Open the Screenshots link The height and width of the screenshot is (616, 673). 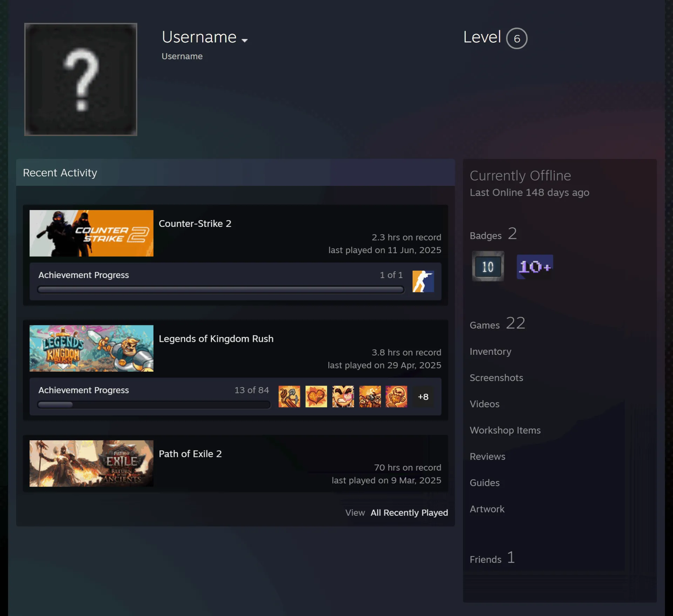click(496, 378)
